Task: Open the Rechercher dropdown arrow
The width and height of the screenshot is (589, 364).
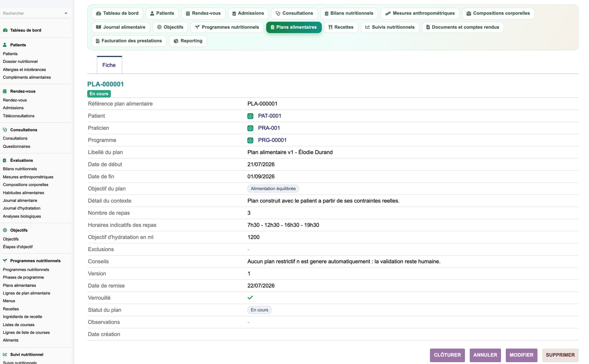Action: [66, 13]
